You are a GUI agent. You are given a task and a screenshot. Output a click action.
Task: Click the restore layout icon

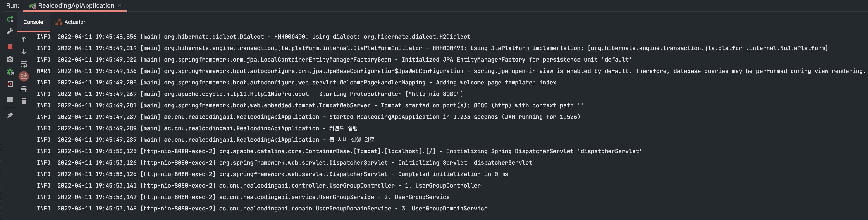pyautogui.click(x=10, y=100)
